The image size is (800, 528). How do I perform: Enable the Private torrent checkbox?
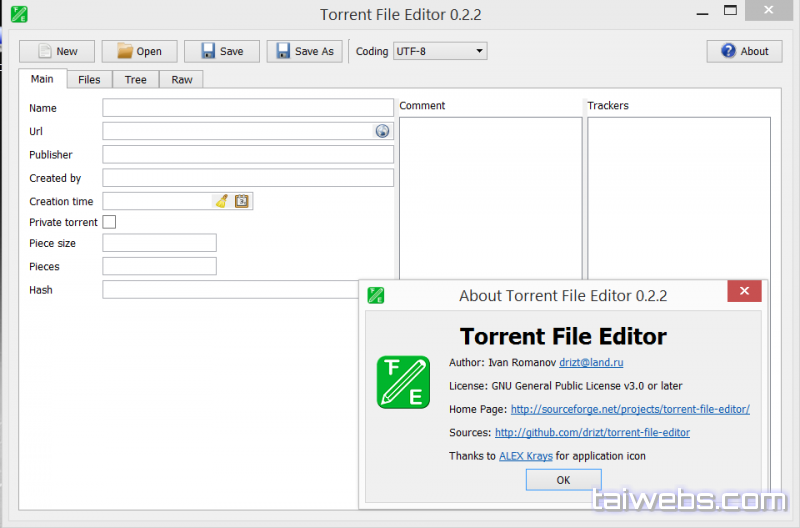[110, 222]
